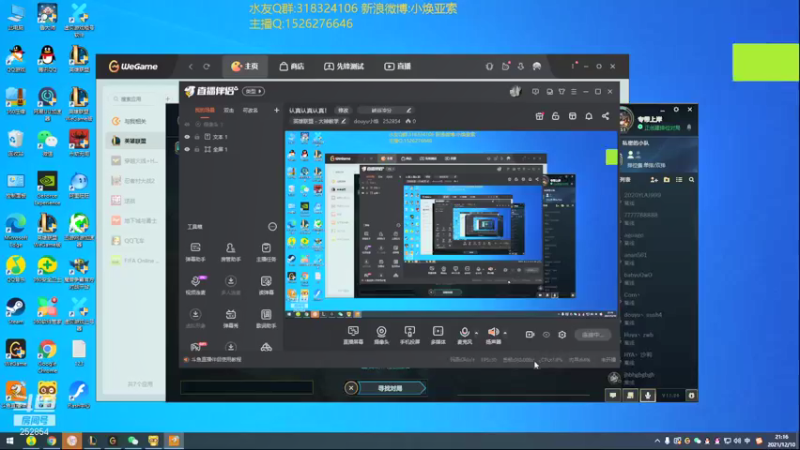Click the share icon in streaming tool
Image resolution: width=800 pixels, height=450 pixels.
[x=605, y=116]
